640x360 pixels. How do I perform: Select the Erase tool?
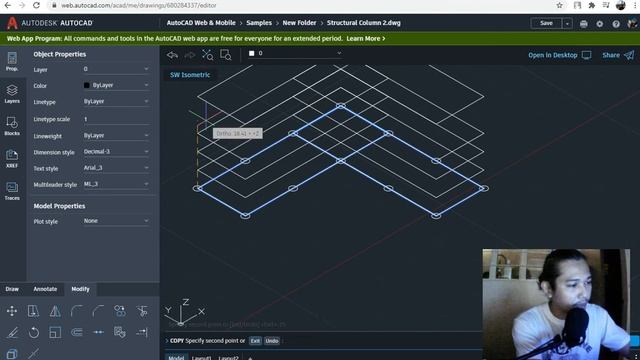(x=12, y=332)
